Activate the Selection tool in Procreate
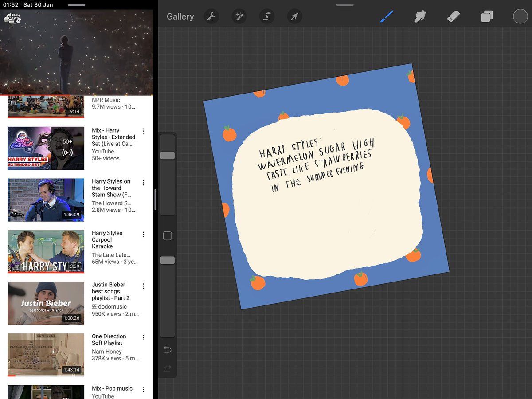This screenshot has width=532, height=399. (x=267, y=17)
